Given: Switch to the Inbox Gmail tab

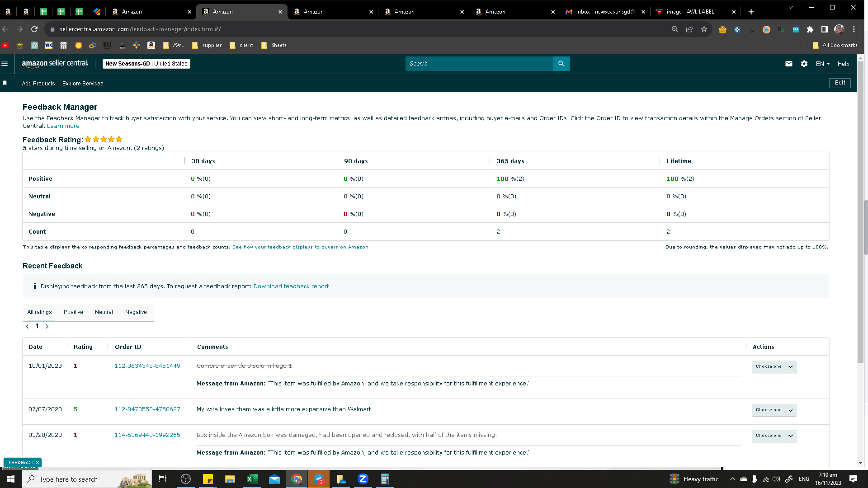Looking at the screenshot, I should click(x=605, y=12).
